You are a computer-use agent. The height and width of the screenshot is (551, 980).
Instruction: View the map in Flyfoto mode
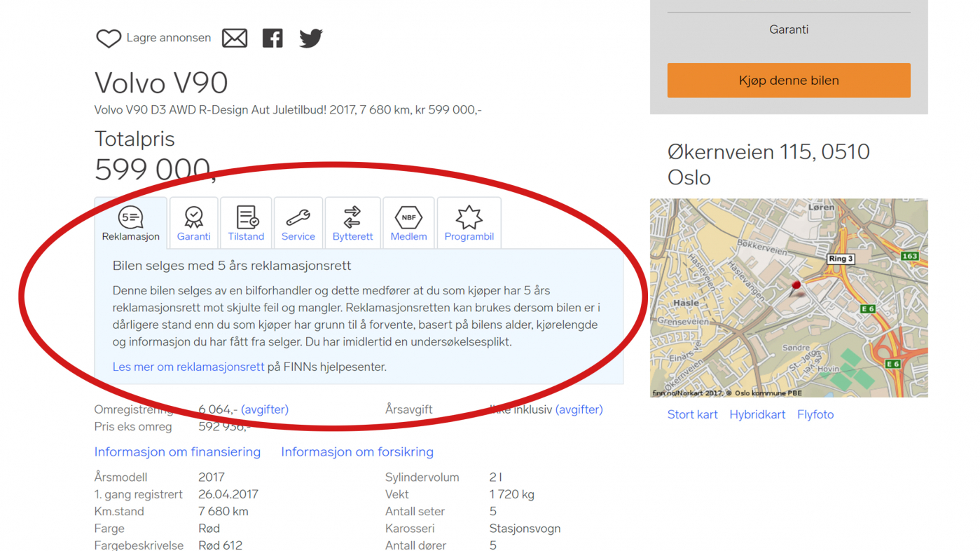point(815,414)
